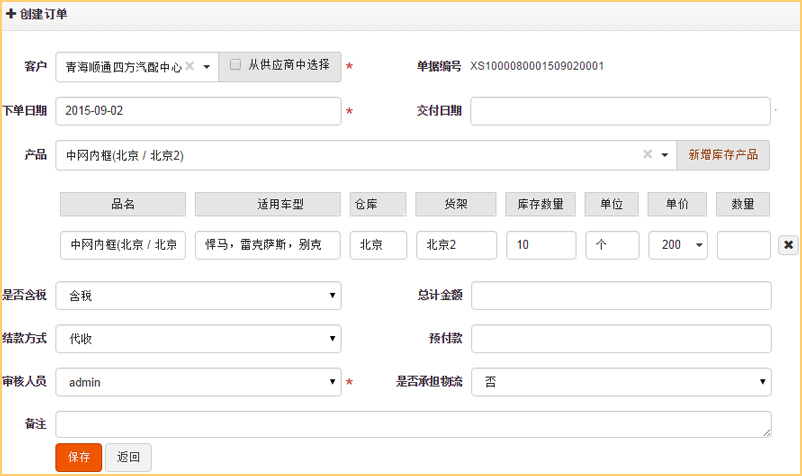Focus the 下单日期 date field
This screenshot has height=476, width=802.
(198, 111)
